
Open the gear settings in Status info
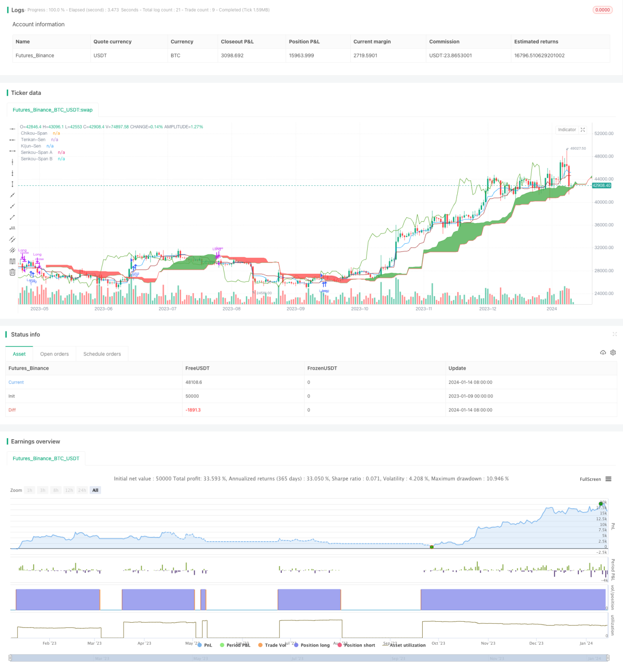point(613,353)
